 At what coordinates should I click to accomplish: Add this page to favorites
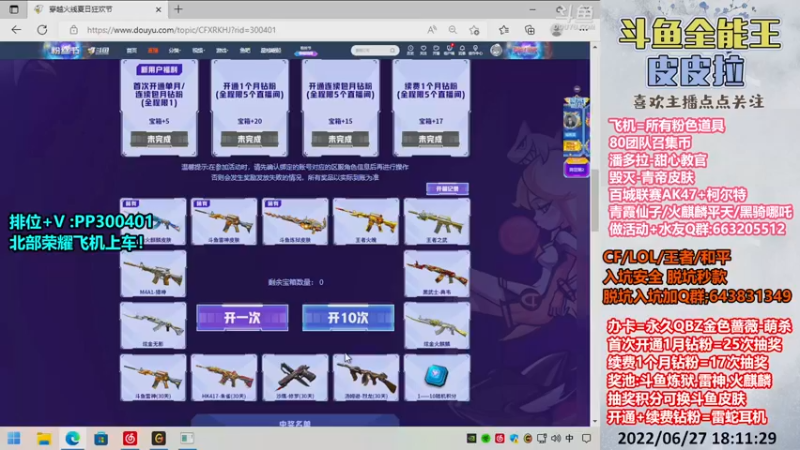(474, 30)
